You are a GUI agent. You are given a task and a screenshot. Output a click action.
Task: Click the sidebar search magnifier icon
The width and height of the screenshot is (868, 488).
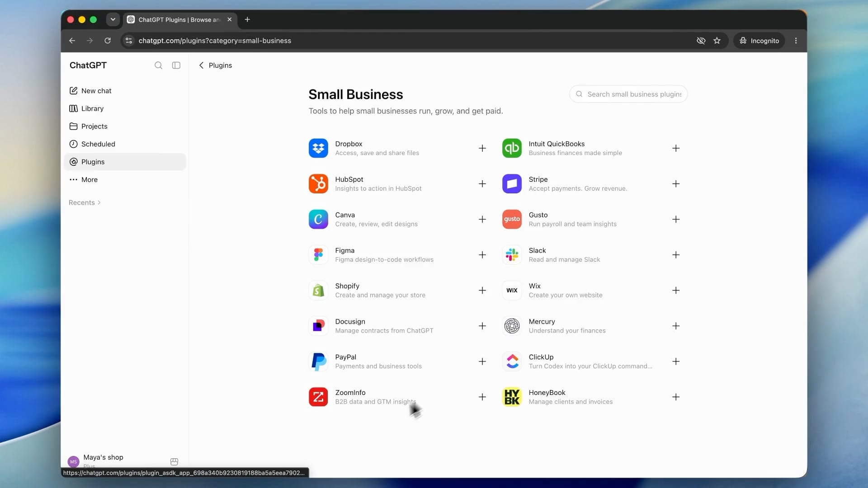pos(158,66)
